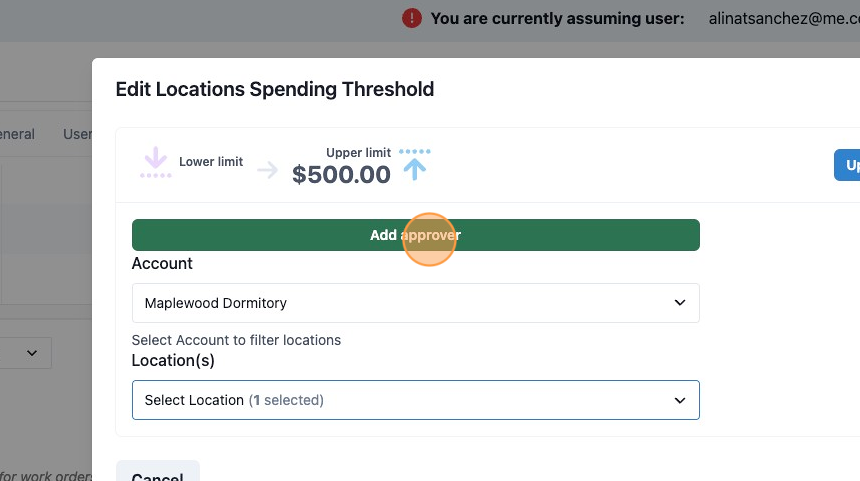Click the purple Lower limit down-arrow icon
860x481 pixels.
156,162
